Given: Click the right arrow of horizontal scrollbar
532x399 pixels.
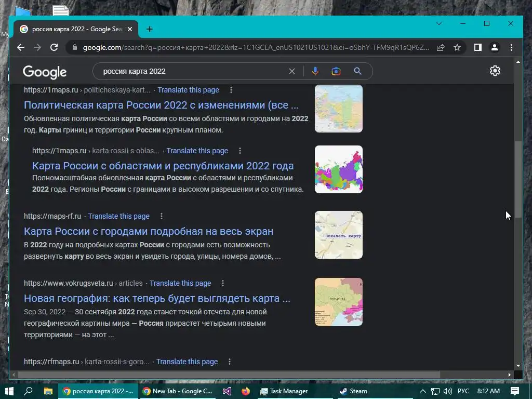Looking at the screenshot, I should [x=510, y=375].
